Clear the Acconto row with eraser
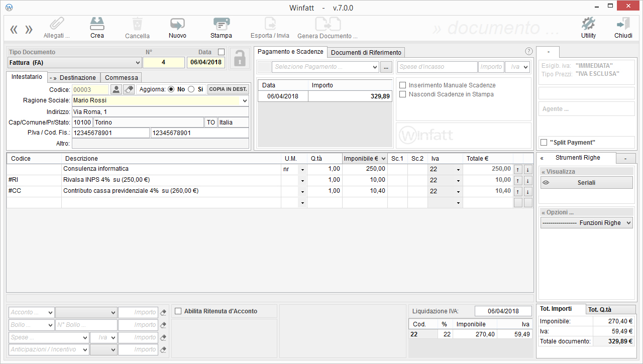The image size is (643, 364). point(163,312)
